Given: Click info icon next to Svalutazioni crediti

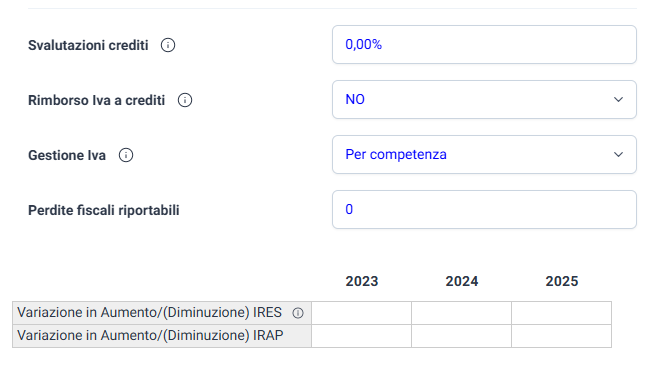Looking at the screenshot, I should (168, 45).
